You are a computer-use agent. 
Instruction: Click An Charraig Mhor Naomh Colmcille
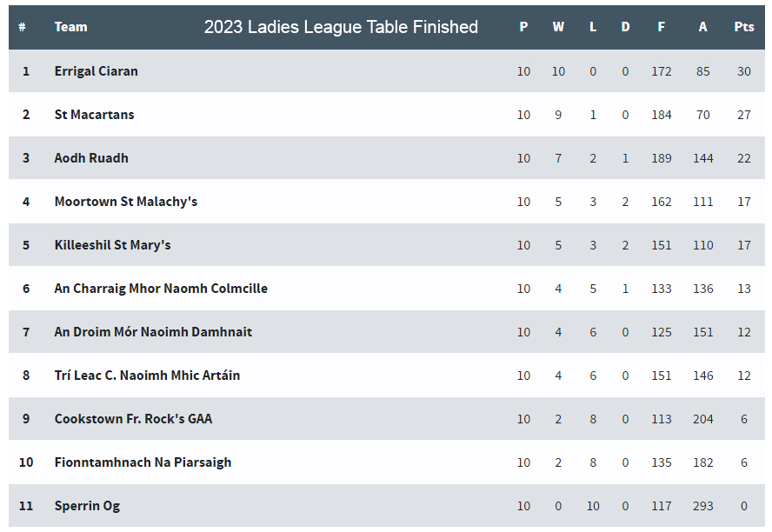161,289
